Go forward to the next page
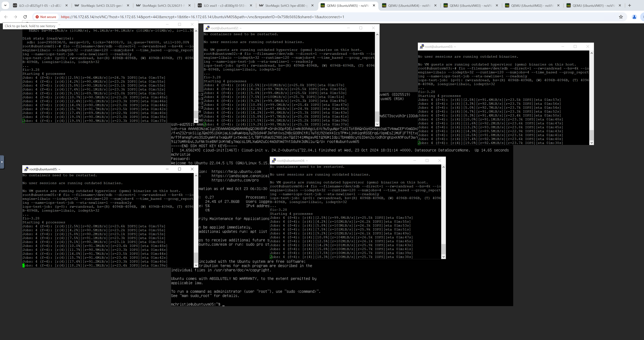 (16, 17)
